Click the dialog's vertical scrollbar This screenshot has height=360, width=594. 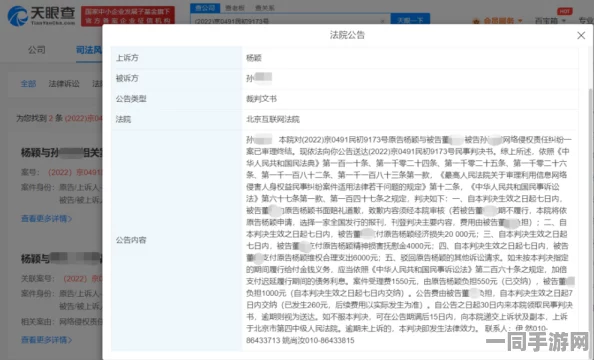click(x=591, y=224)
